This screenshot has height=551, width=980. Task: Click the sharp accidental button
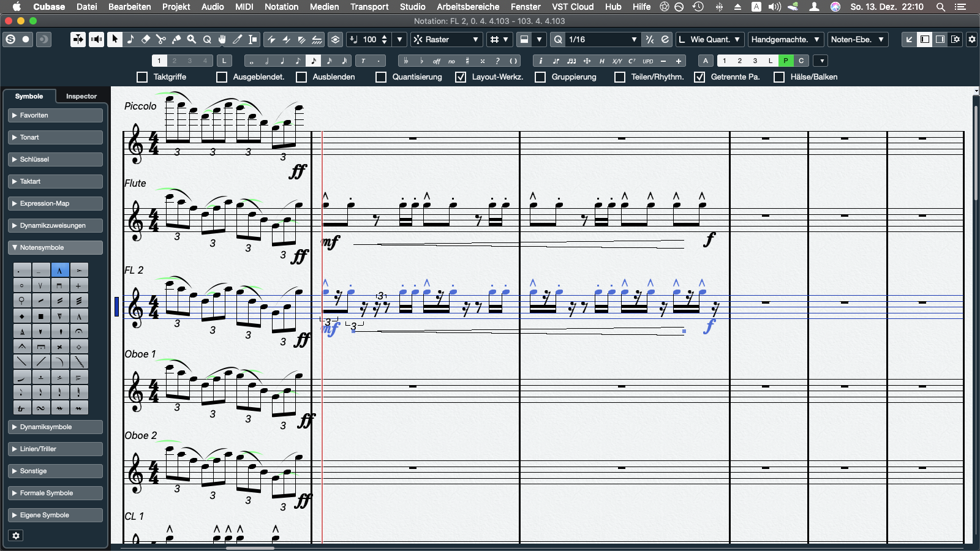[x=467, y=61]
